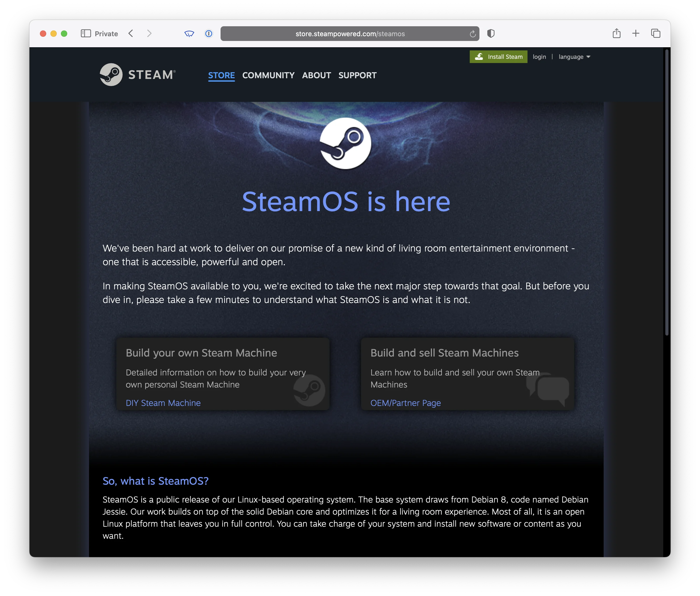
Task: Show the tab overview icon
Action: coord(656,33)
